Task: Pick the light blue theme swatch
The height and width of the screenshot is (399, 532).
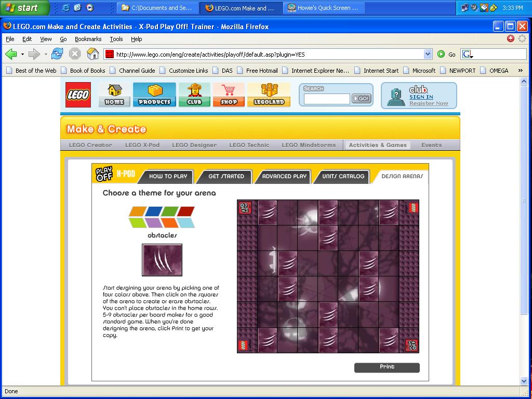Action: click(x=186, y=222)
